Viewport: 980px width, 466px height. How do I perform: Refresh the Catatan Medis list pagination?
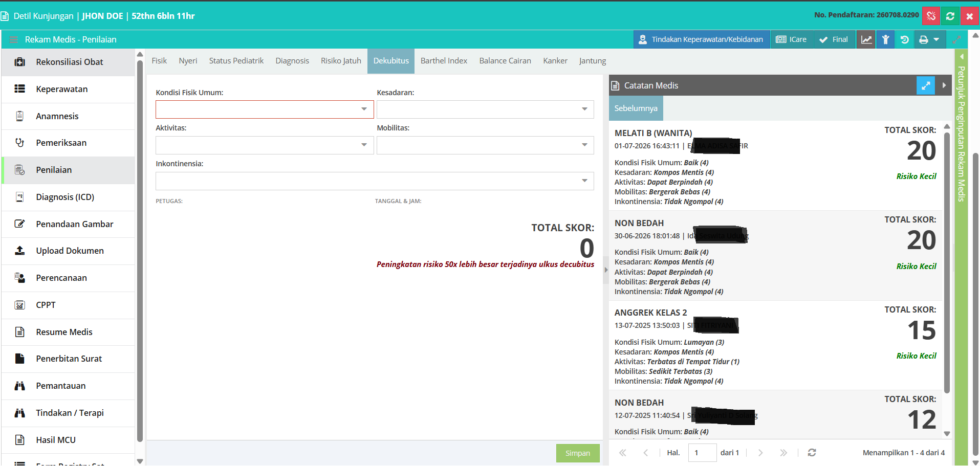pyautogui.click(x=812, y=453)
